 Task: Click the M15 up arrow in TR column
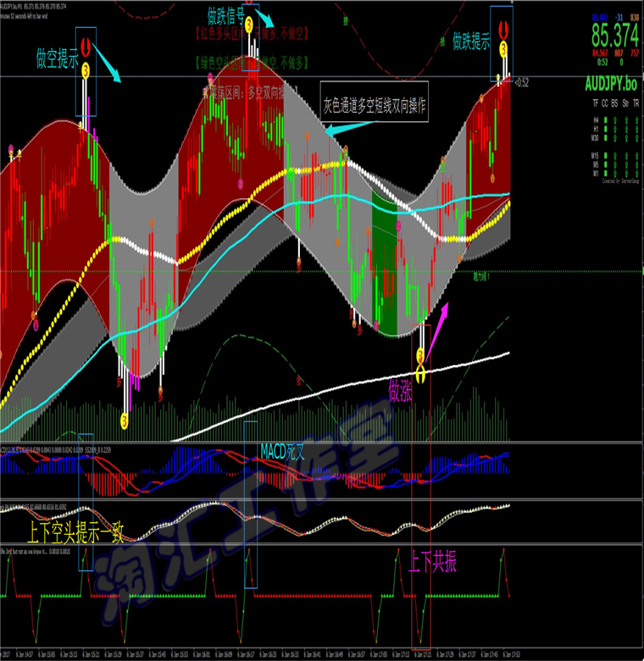pos(637,156)
